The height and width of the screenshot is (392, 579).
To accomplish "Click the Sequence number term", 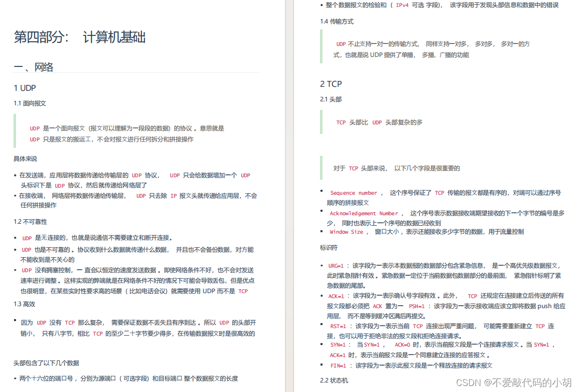I will coord(353,193).
